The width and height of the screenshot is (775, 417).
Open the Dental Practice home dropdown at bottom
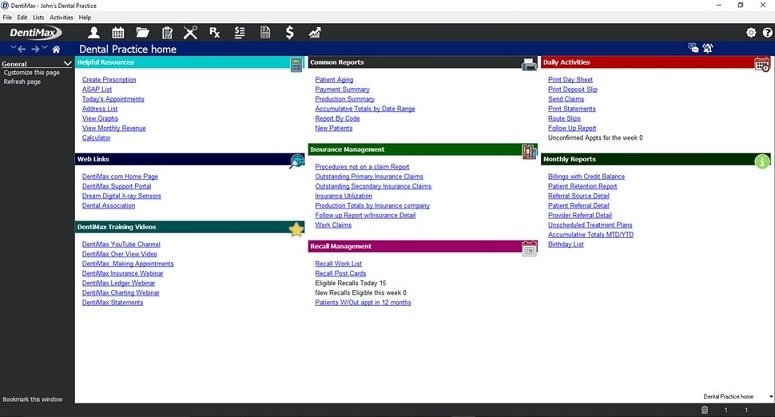click(x=771, y=397)
